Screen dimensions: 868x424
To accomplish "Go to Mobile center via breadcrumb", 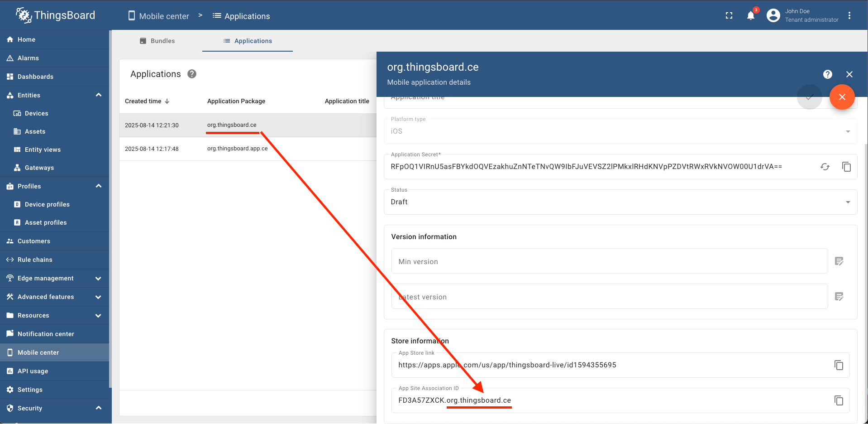I will [x=164, y=16].
